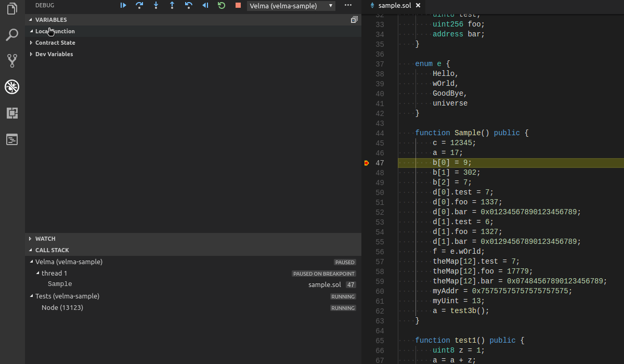Click the Continue debug button

[123, 5]
